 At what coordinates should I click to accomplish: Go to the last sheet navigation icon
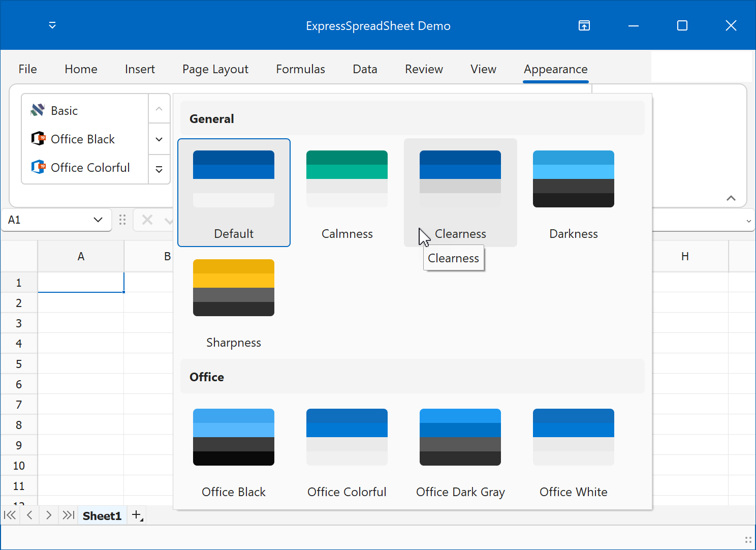point(68,515)
